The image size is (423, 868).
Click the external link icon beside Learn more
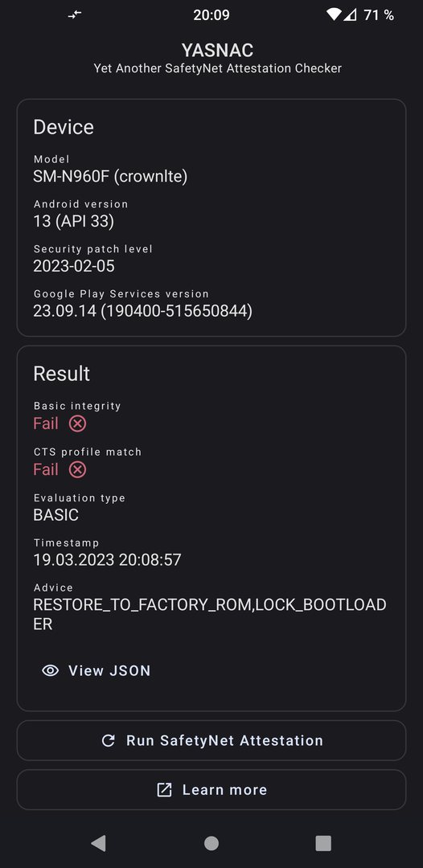coord(164,790)
